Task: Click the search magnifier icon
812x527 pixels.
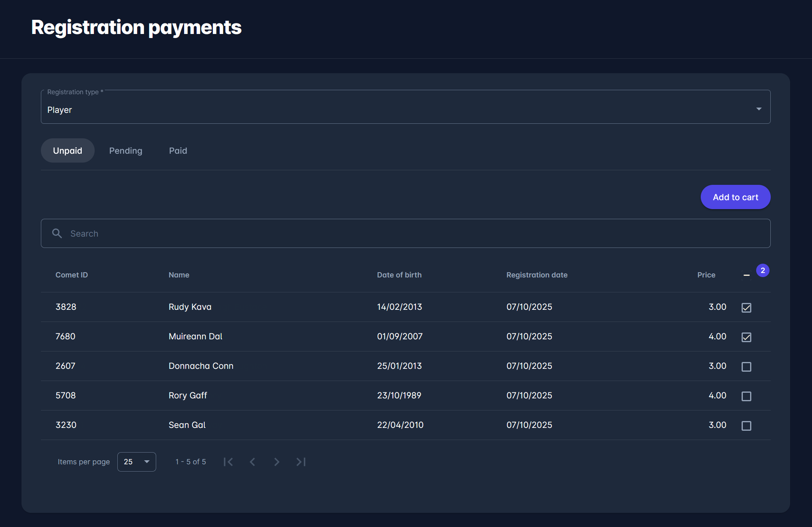Action: 57,233
